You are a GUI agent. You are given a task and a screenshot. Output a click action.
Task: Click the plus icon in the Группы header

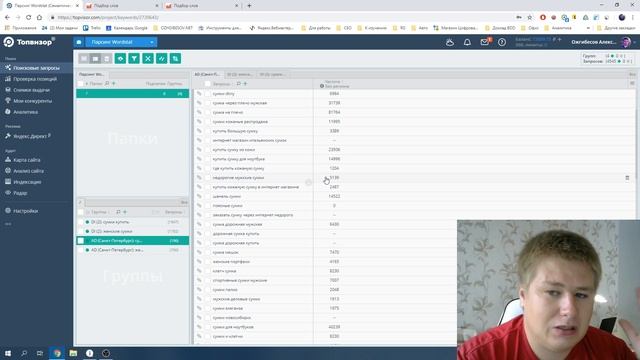(x=125, y=212)
